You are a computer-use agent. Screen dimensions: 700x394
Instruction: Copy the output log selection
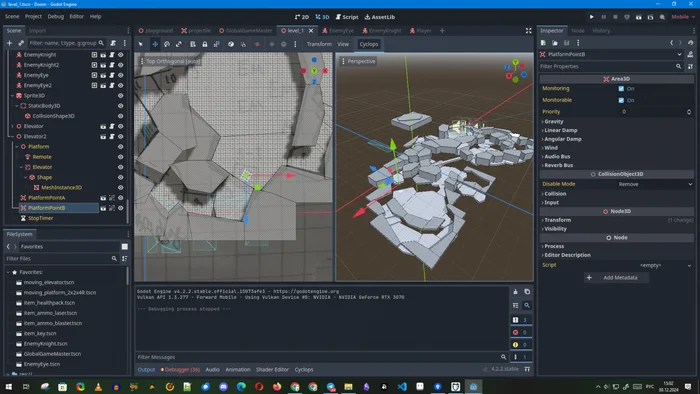pos(527,292)
